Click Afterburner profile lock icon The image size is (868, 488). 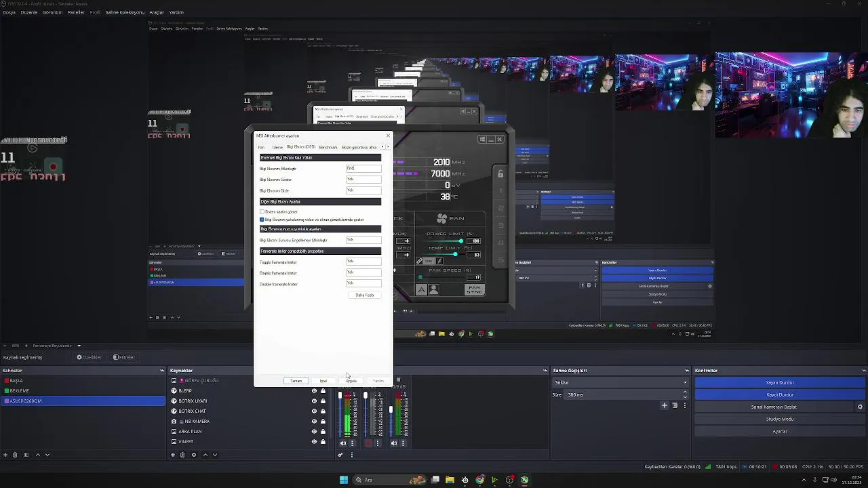pyautogui.click(x=500, y=174)
